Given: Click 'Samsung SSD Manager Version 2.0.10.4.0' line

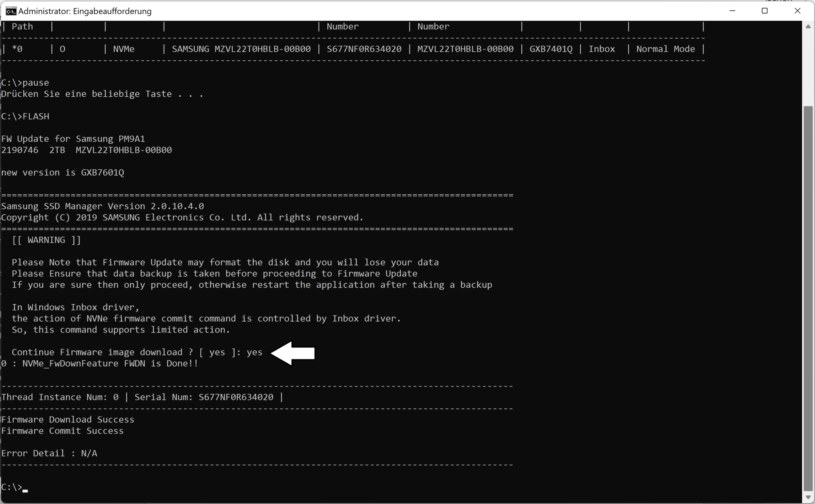Looking at the screenshot, I should [x=102, y=206].
